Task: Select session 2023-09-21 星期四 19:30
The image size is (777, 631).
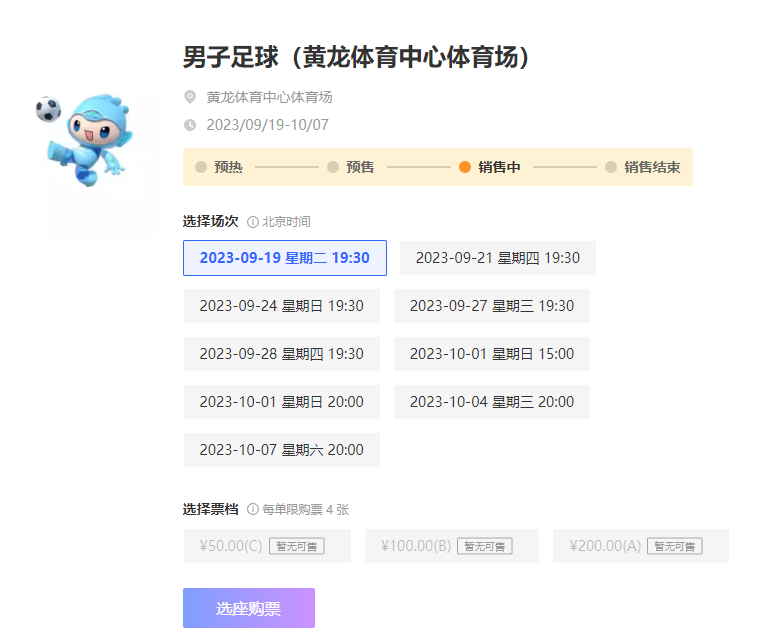Action: [x=498, y=258]
